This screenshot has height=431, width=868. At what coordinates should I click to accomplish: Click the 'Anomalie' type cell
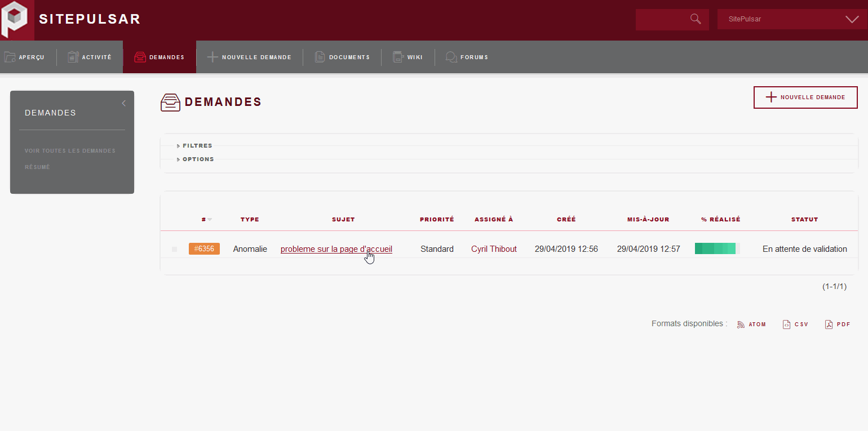point(250,249)
